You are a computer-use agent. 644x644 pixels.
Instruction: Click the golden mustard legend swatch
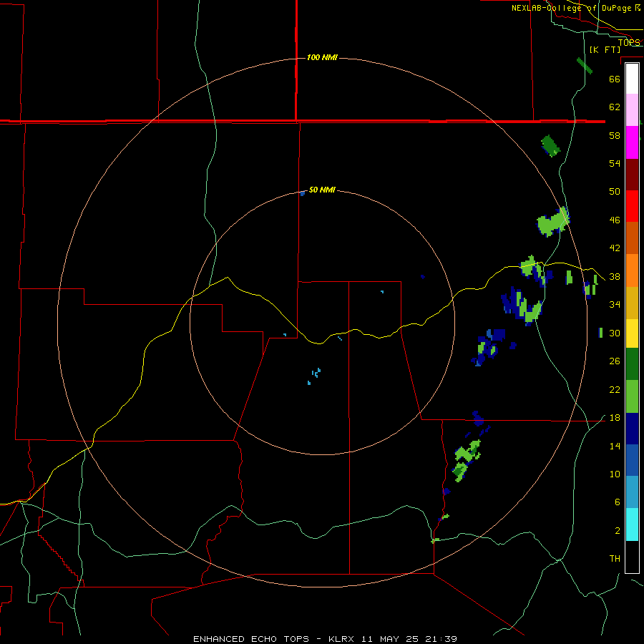(632, 303)
